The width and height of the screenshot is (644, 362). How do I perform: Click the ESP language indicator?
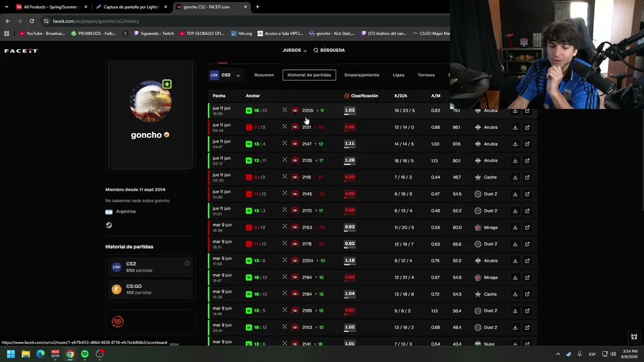coord(593,354)
